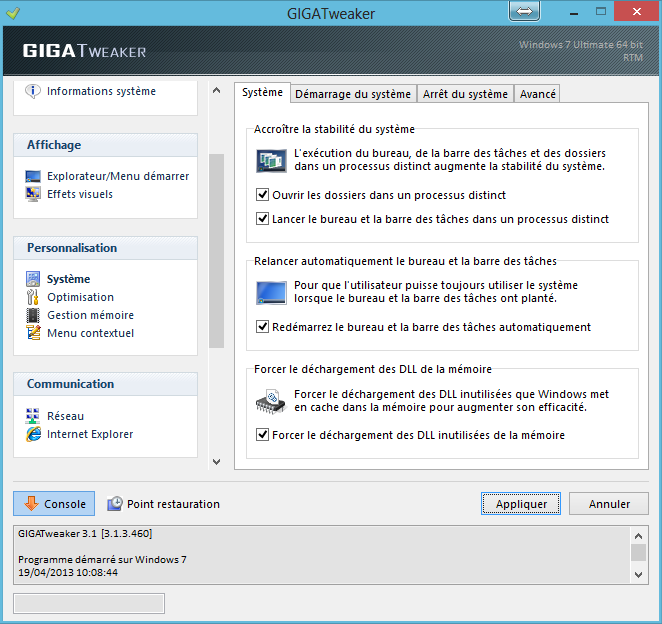Click the Optimisation tools icon

33,297
